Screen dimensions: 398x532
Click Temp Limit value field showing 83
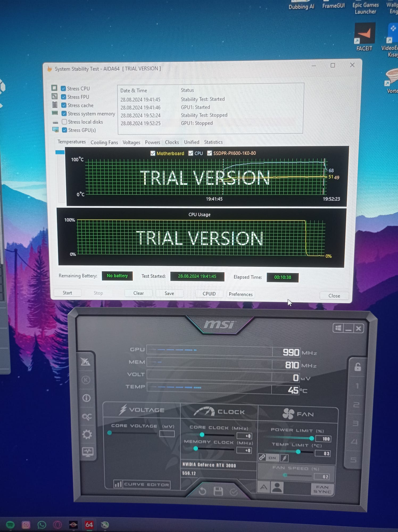coord(323,453)
